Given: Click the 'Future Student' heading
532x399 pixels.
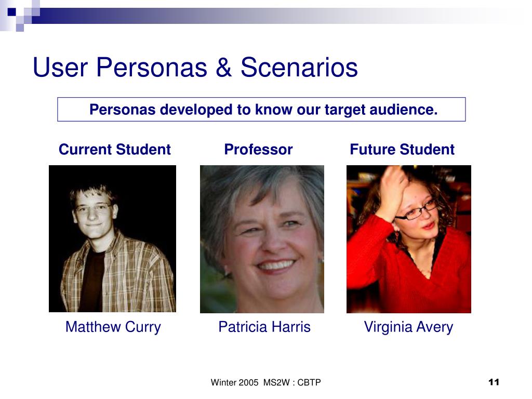Looking at the screenshot, I should click(402, 150).
